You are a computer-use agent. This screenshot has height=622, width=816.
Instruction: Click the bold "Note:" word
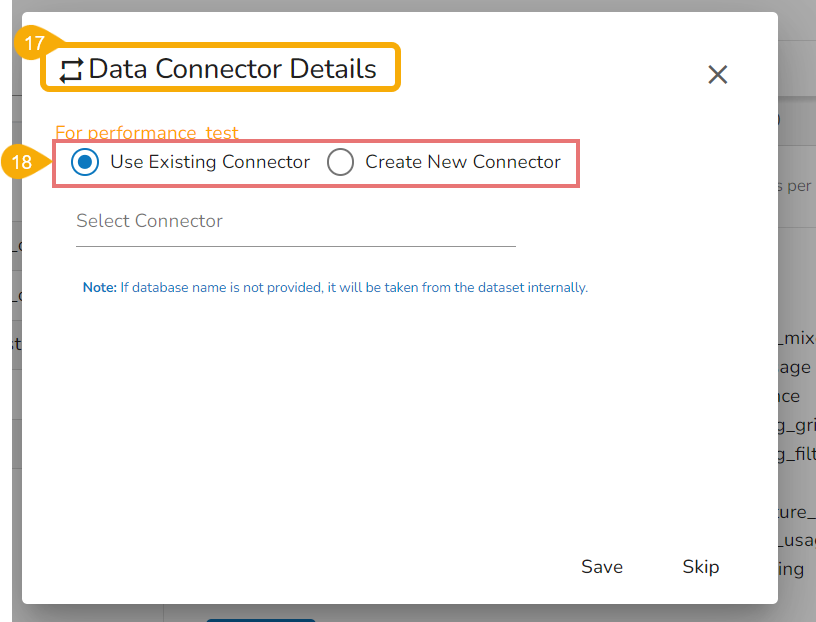[100, 288]
